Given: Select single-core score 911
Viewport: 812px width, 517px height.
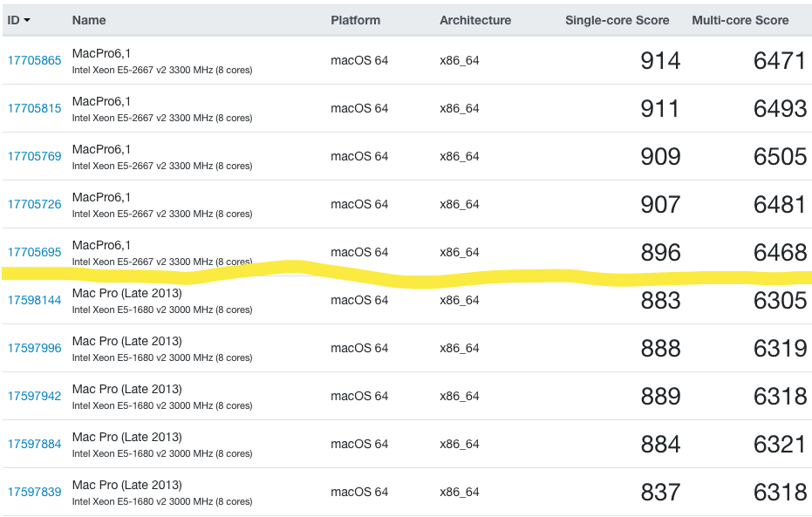Looking at the screenshot, I should click(x=660, y=109).
